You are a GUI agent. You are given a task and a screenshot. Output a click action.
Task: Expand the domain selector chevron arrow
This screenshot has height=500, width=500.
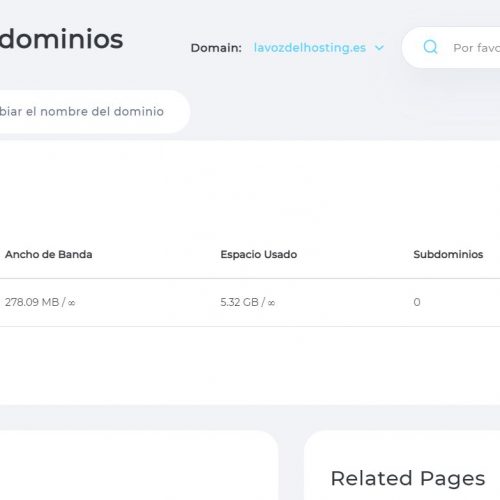(x=379, y=48)
